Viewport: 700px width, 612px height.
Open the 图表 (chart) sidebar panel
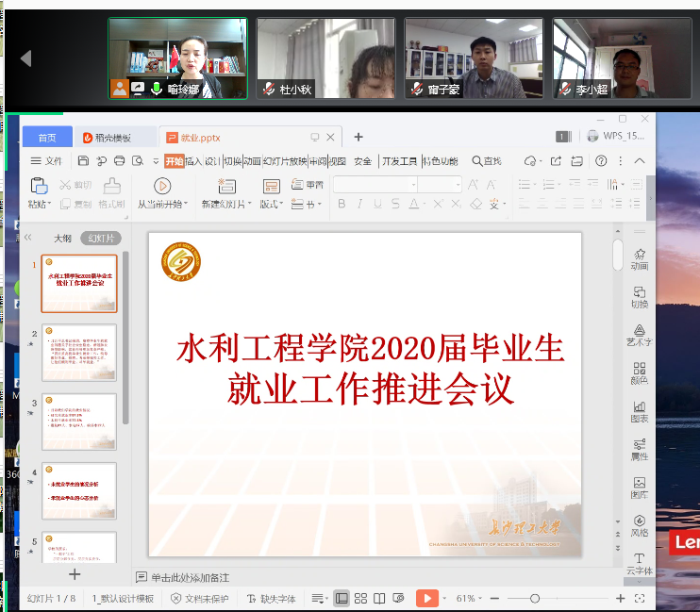pyautogui.click(x=640, y=411)
